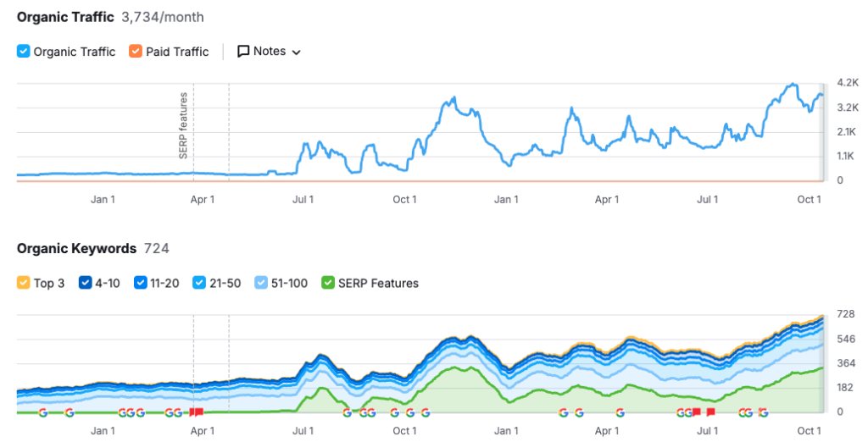Toggle the SERP Features checkbox
The height and width of the screenshot is (442, 868).
click(x=328, y=283)
